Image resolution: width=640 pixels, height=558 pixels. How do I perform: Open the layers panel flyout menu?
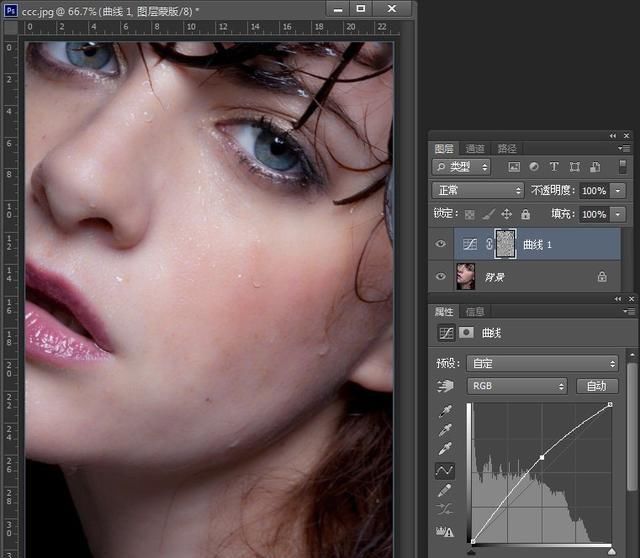(625, 148)
